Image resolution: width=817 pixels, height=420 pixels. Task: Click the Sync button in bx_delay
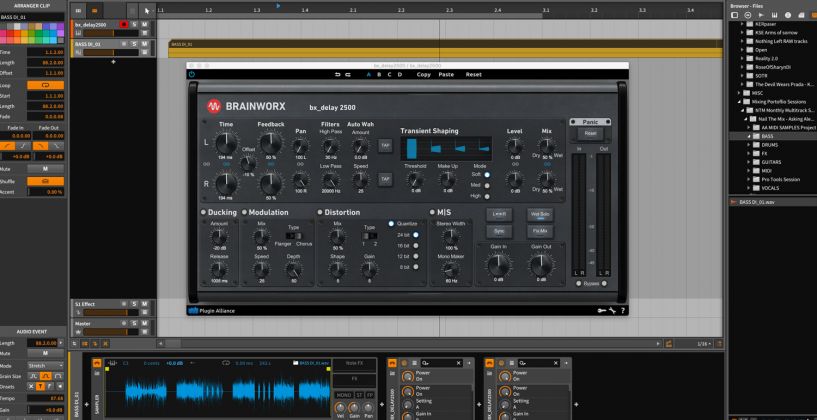coord(500,231)
